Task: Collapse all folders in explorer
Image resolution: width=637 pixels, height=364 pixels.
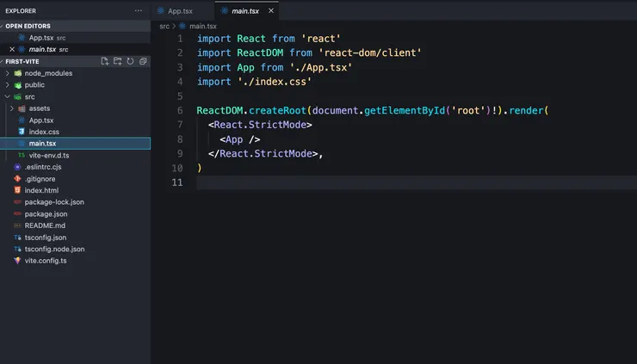Action: (143, 62)
